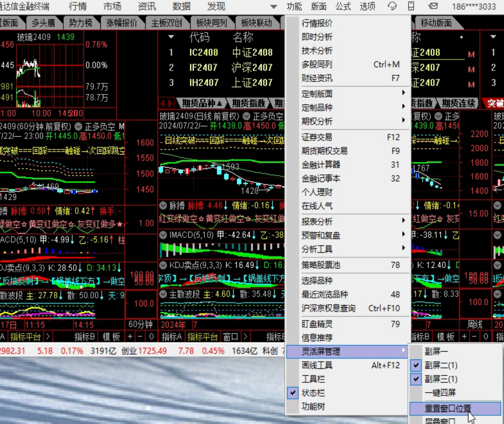Click the refresh/connection icon in title bar
The width and height of the screenshot is (504, 424).
(x=392, y=6)
